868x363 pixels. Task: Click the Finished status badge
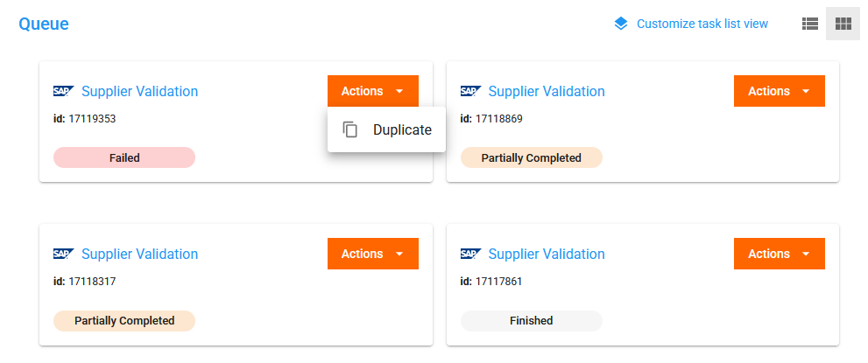coord(531,320)
